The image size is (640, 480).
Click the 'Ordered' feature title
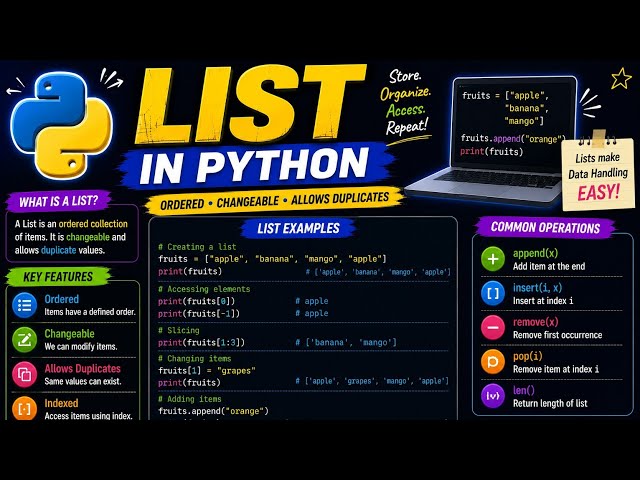click(62, 299)
